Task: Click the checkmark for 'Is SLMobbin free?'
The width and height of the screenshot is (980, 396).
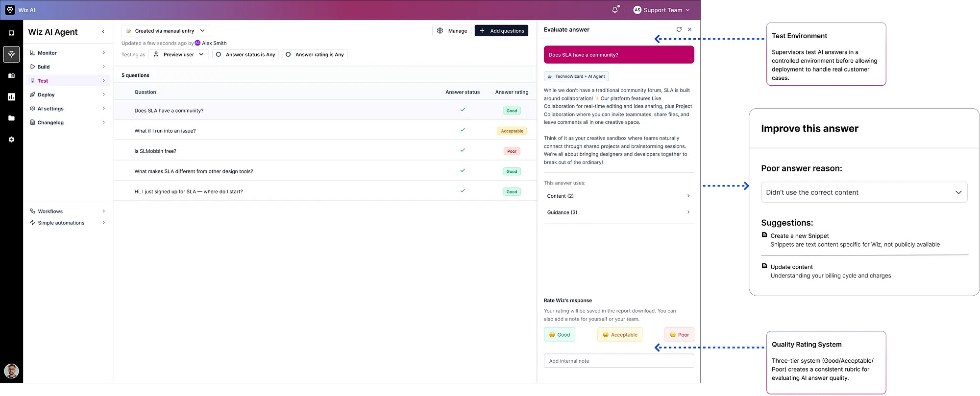Action: coord(463,150)
